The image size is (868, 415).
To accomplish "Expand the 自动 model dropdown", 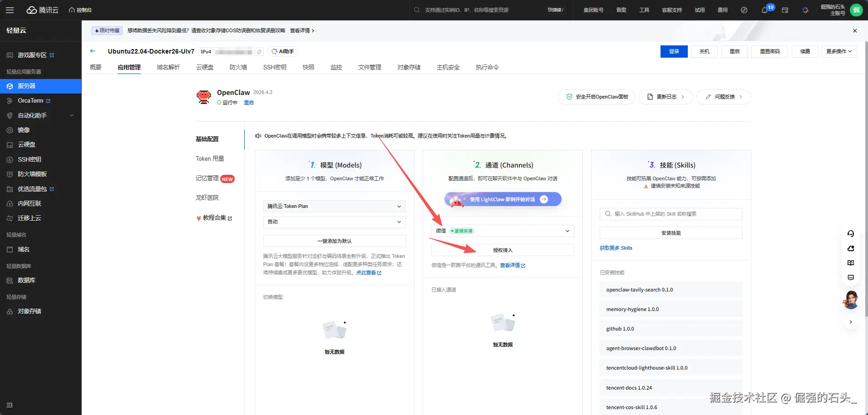I will 335,222.
